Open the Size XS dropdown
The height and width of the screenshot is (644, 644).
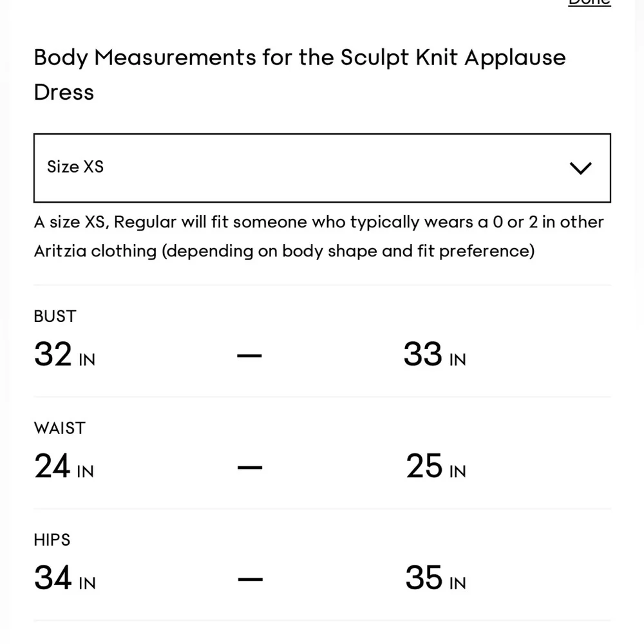(x=321, y=167)
